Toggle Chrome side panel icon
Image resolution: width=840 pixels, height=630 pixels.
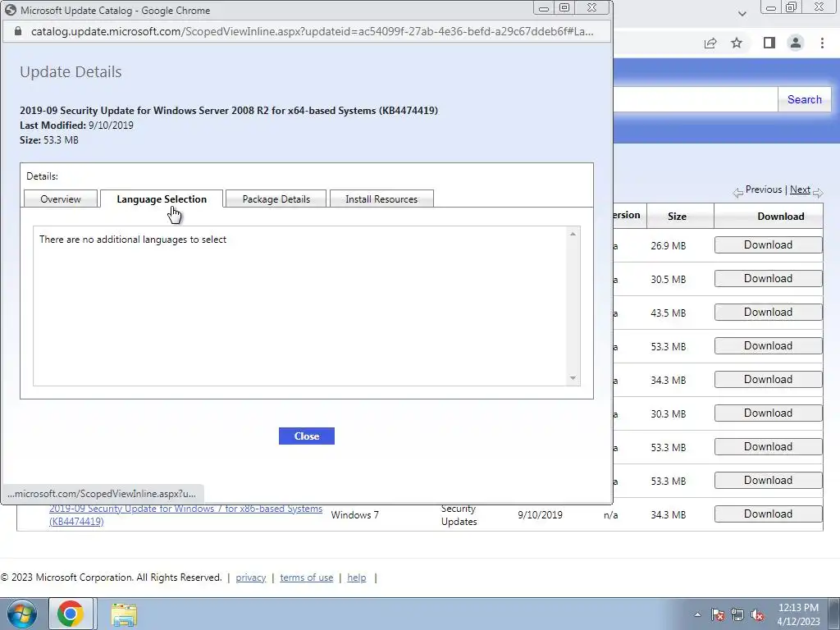click(x=769, y=43)
